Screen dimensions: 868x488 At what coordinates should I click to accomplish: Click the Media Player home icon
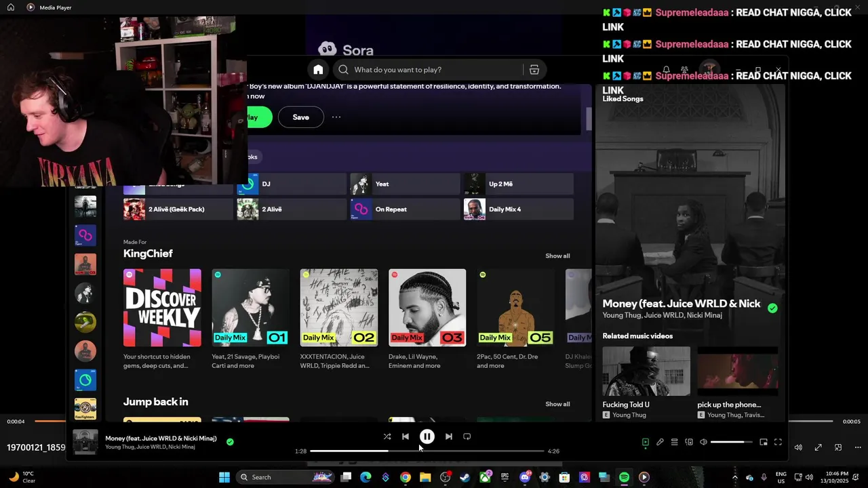[10, 7]
